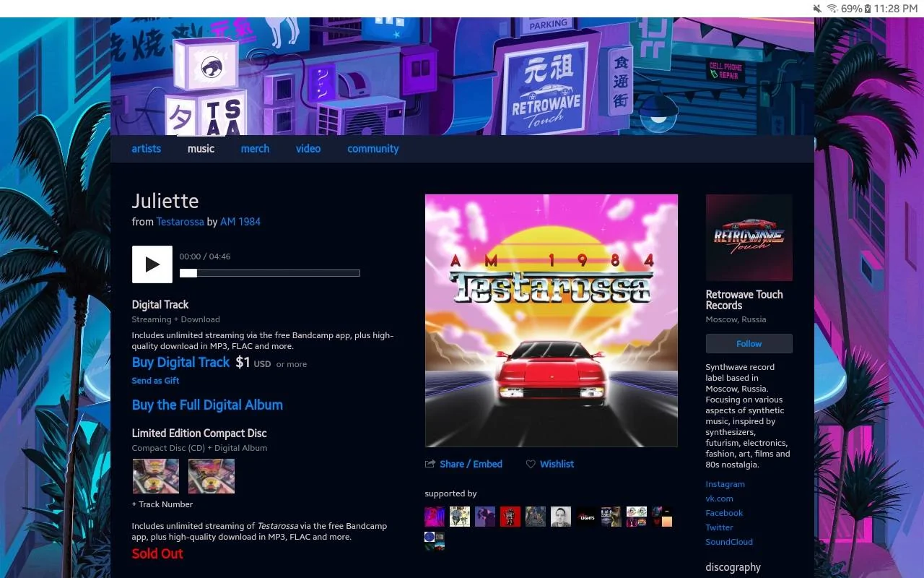Click the Wishlist heart icon
This screenshot has height=578, width=924.
tap(531, 464)
